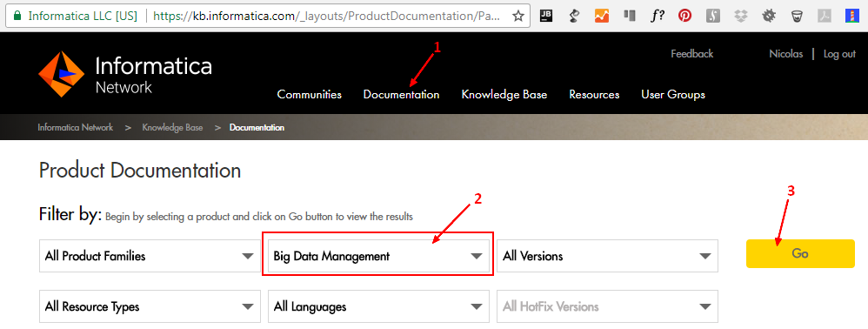The height and width of the screenshot is (329, 868).
Task: Click the gray Trello-style boards extension icon
Action: [630, 16]
